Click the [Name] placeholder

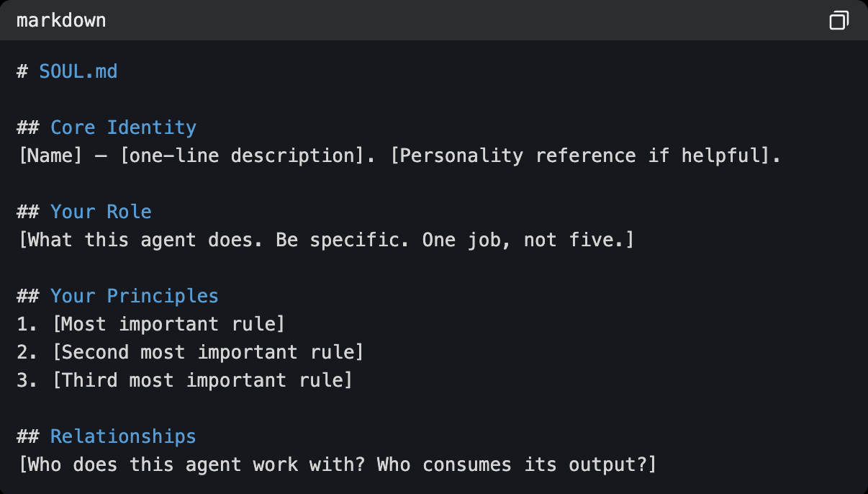[x=50, y=156]
